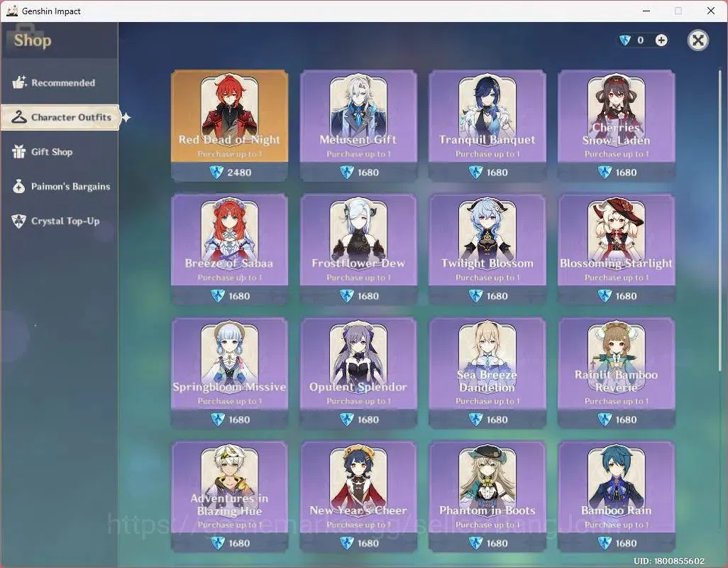This screenshot has height=568, width=728.
Task: Close the shop with the X button
Action: click(x=697, y=40)
